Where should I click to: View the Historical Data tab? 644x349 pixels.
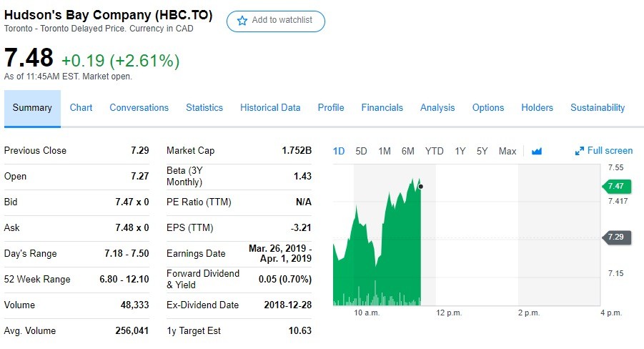[x=270, y=108]
